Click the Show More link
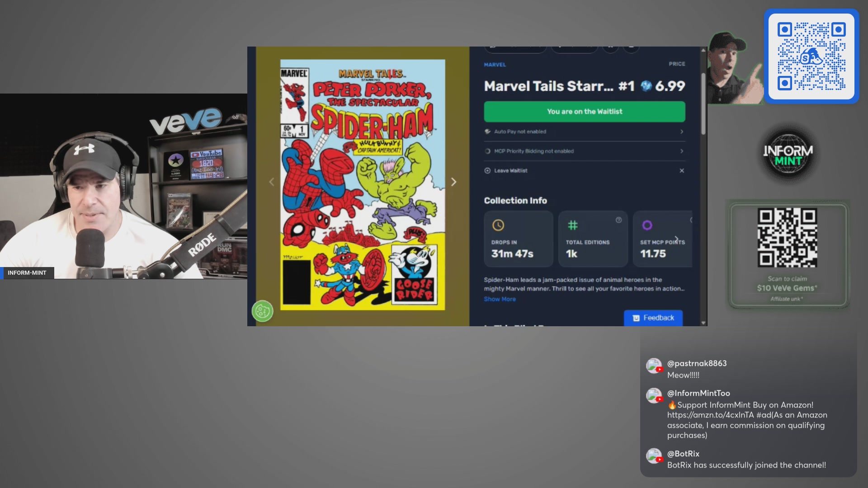Screen dimensions: 868x488 (500, 299)
